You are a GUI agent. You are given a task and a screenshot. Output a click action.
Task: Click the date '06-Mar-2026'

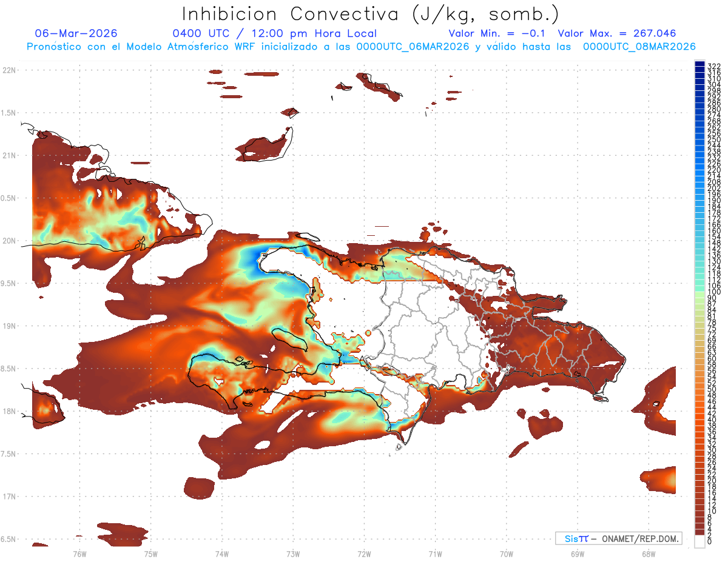(76, 33)
